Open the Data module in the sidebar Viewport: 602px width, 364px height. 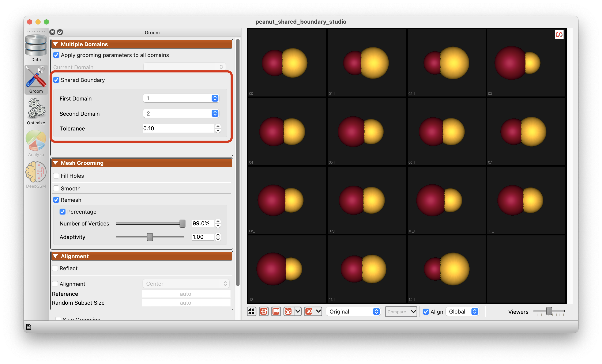[x=36, y=48]
